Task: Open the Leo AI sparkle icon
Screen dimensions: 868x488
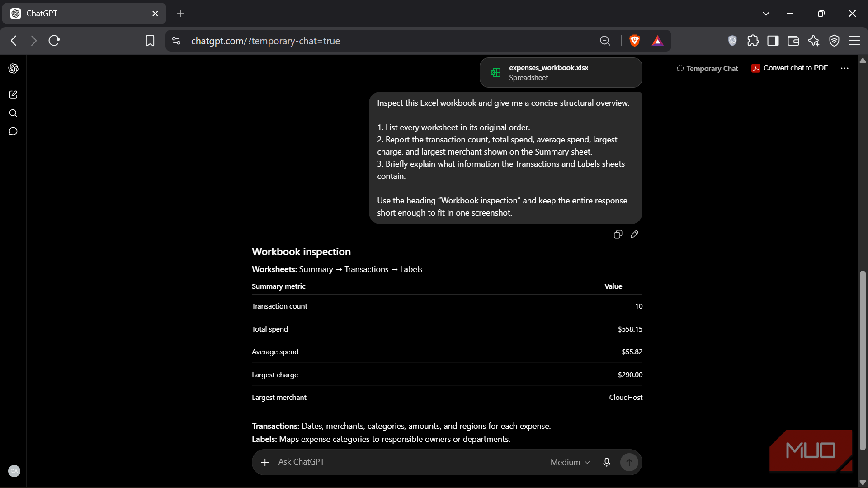Action: (x=814, y=41)
